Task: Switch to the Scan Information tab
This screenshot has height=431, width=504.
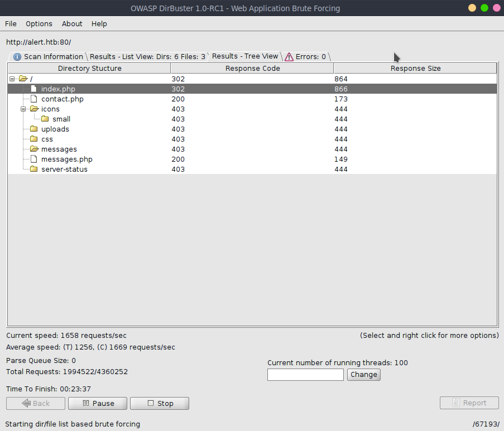Action: [x=48, y=56]
